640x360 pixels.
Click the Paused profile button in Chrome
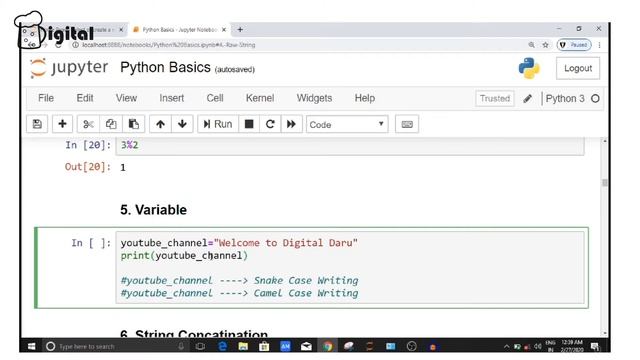pyautogui.click(x=574, y=45)
